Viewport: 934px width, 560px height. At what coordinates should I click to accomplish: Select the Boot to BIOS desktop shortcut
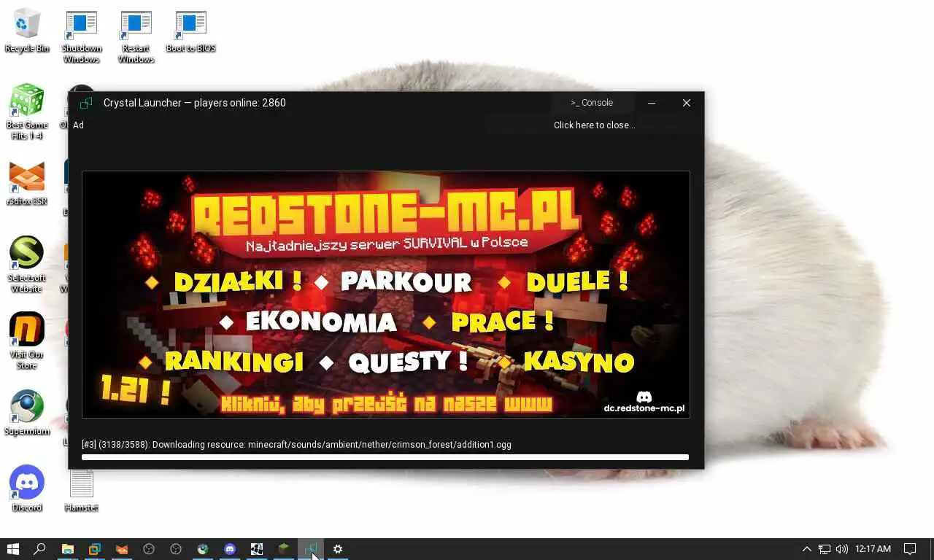(x=190, y=31)
